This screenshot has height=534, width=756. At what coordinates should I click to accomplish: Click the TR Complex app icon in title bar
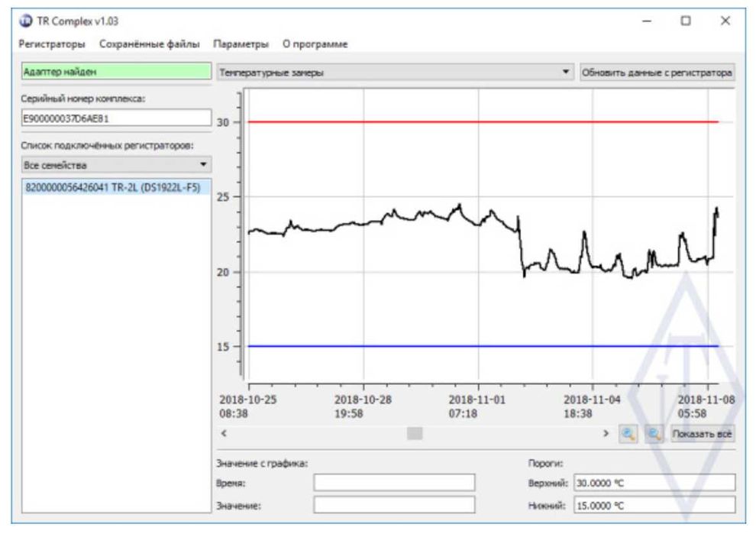(25, 21)
